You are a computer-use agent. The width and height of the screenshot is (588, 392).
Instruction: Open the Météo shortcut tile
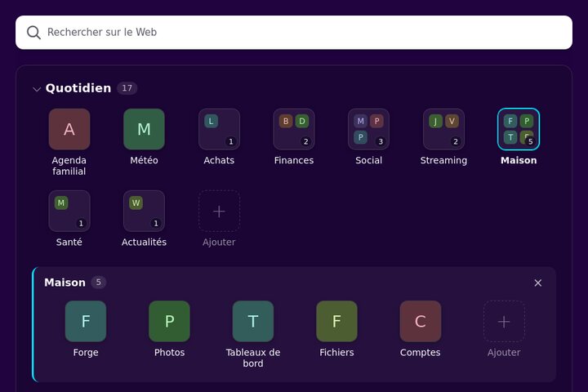coord(144,129)
